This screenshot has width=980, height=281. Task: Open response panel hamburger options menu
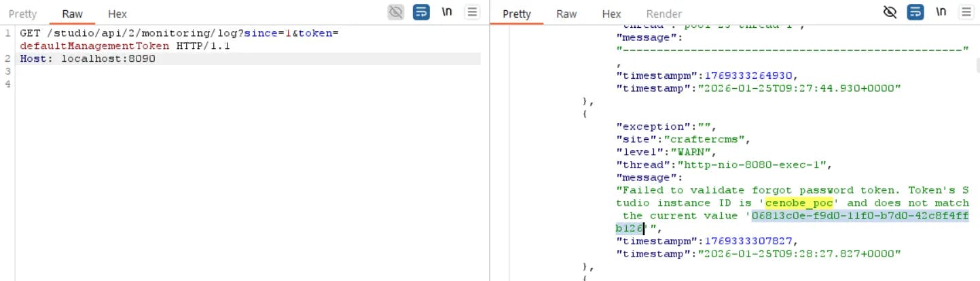[966, 12]
